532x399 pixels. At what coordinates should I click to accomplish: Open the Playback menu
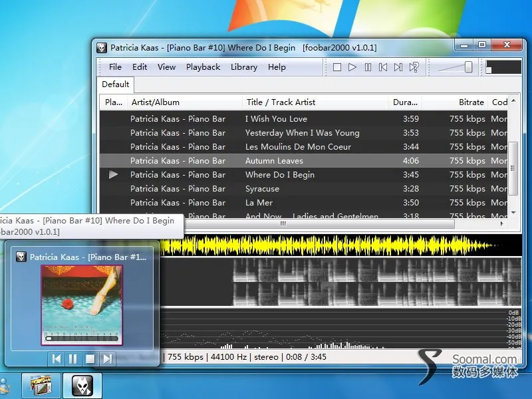point(203,67)
